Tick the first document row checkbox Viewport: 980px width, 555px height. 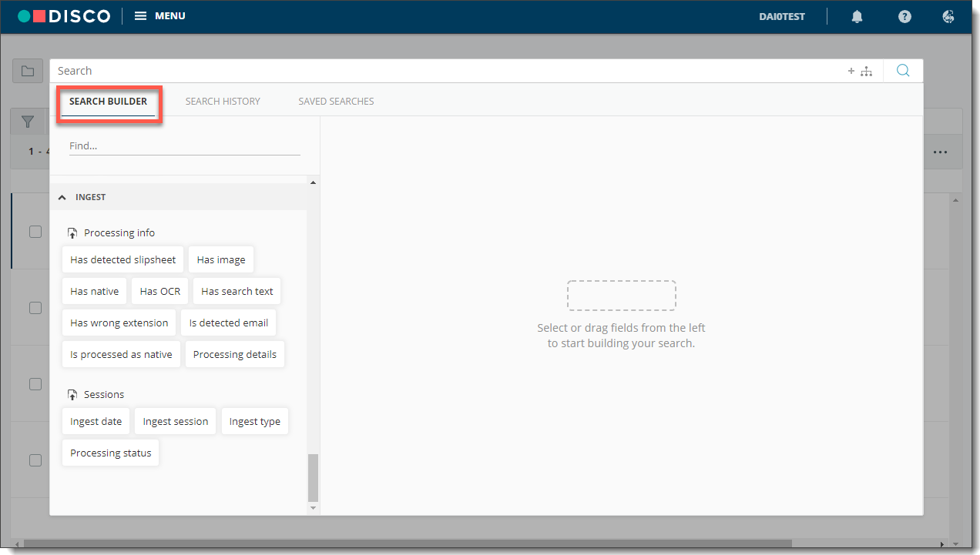(35, 232)
